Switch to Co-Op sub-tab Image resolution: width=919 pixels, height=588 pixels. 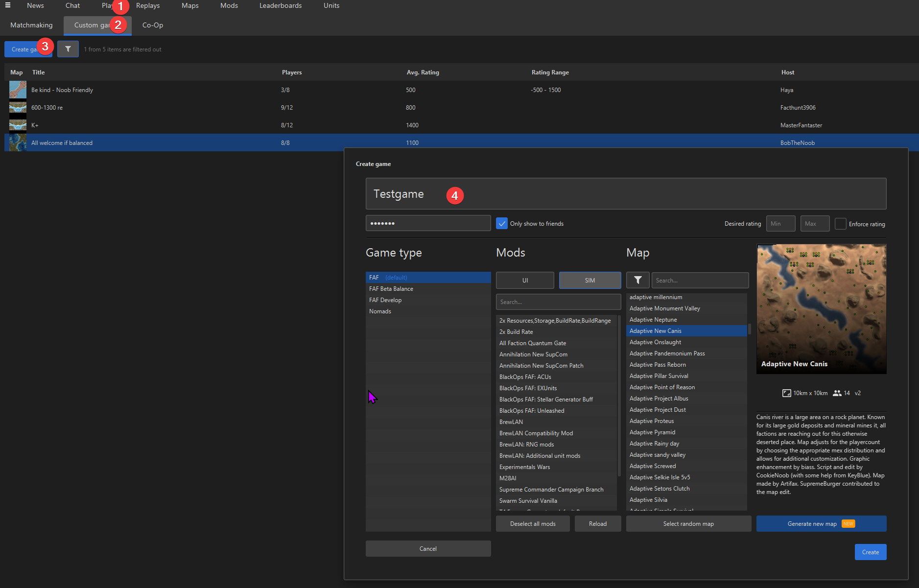point(153,25)
